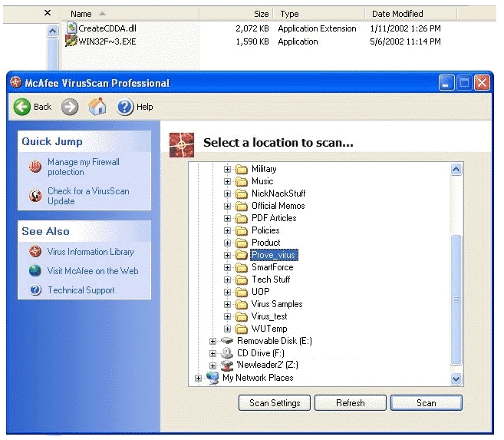The height and width of the screenshot is (440, 504).
Task: Click the Refresh button
Action: coord(350,403)
